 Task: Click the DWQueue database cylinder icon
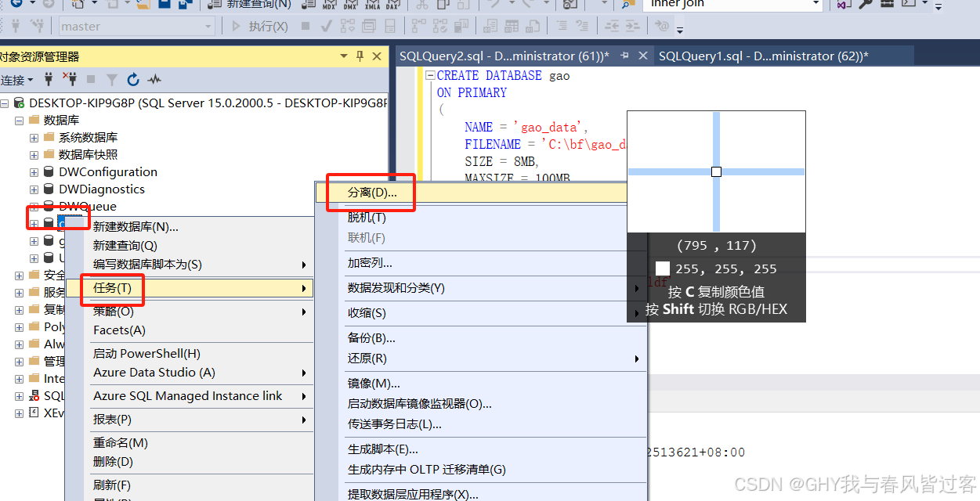49,207
